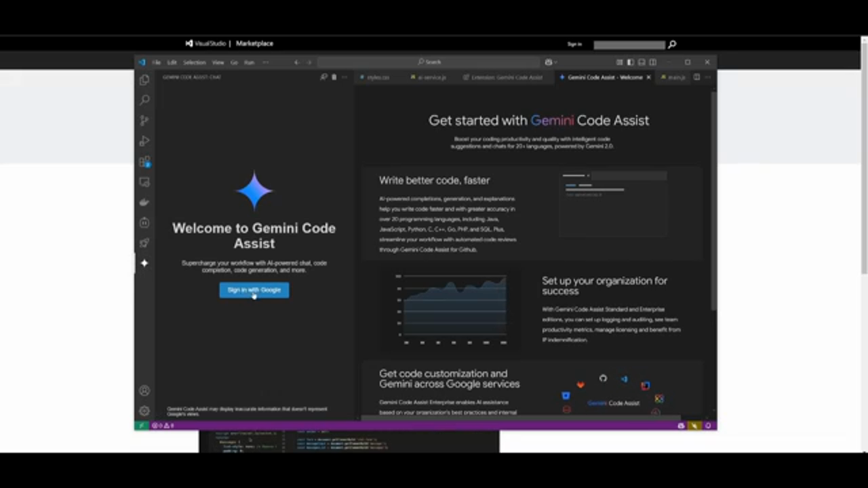The image size is (868, 488).
Task: Open the Gemini chat panel more actions menu
Action: coord(344,77)
